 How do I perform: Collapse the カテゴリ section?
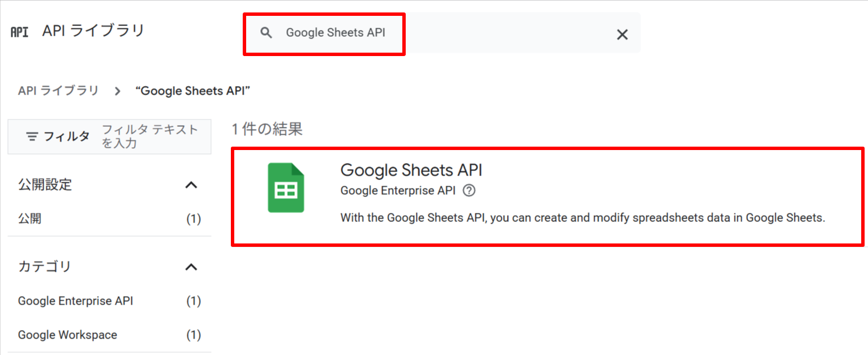pyautogui.click(x=191, y=267)
